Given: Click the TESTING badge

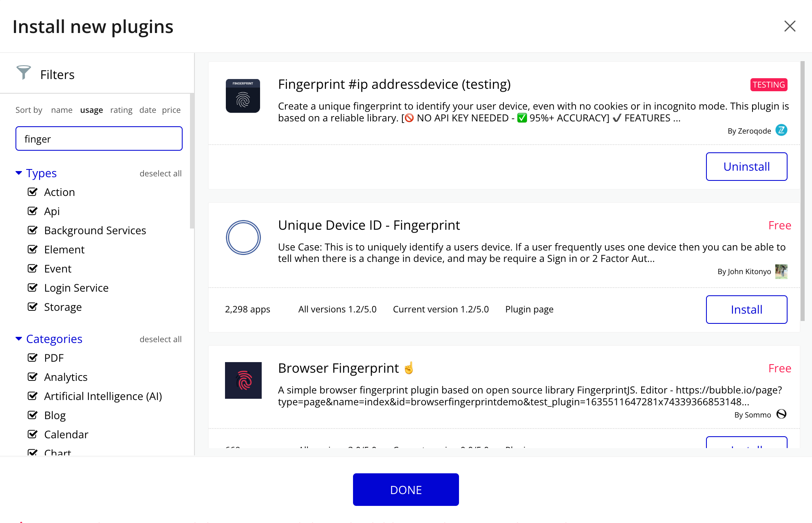Looking at the screenshot, I should point(769,85).
